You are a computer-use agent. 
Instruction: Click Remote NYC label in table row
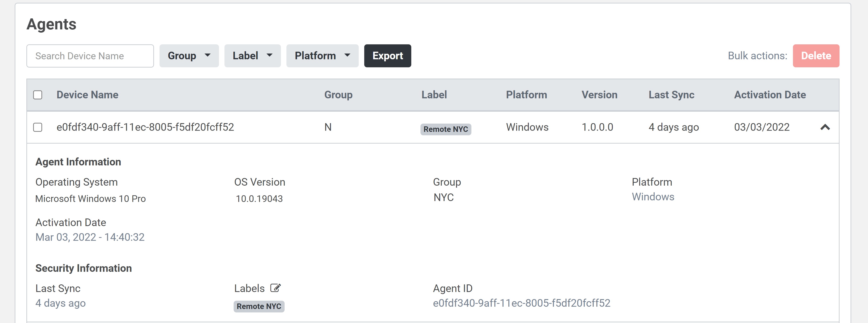pos(445,129)
